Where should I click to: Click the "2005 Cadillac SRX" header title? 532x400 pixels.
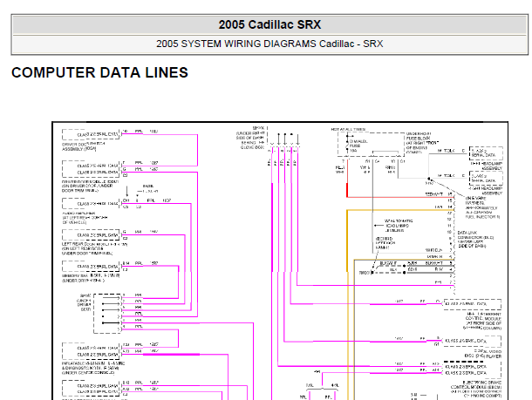point(269,24)
